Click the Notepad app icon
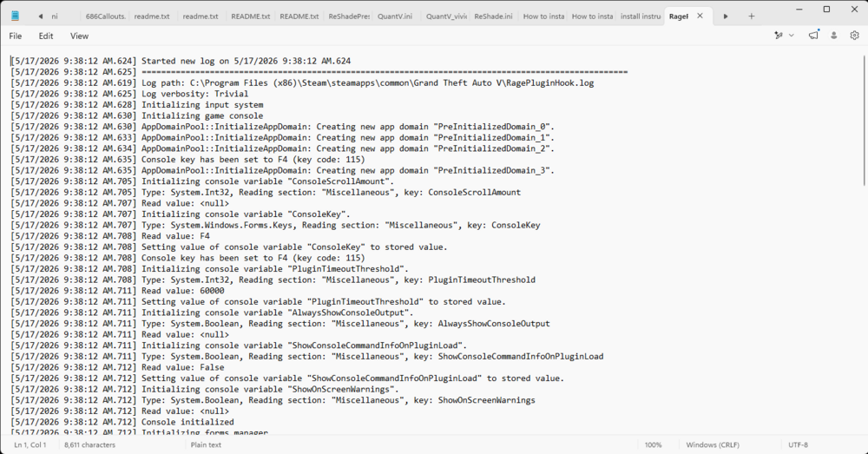The image size is (868, 454). tap(15, 16)
